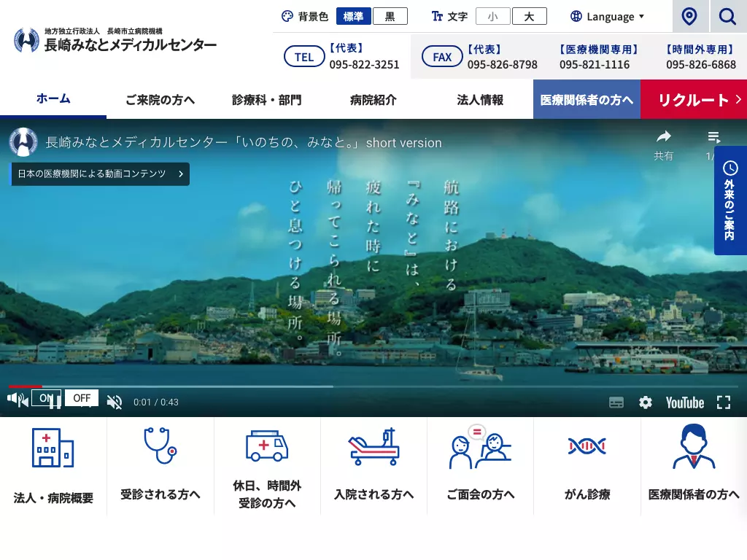
Task: Click the video time display 0:01 / 0:43
Action: point(156,402)
